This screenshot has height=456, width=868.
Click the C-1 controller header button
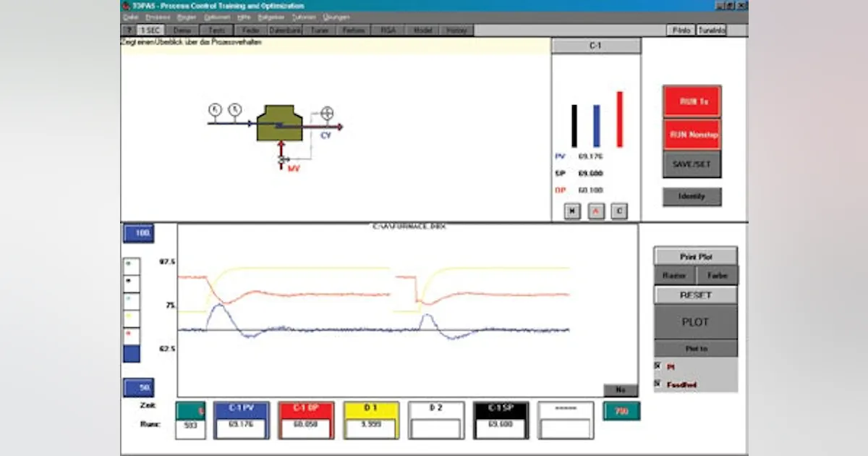(596, 46)
